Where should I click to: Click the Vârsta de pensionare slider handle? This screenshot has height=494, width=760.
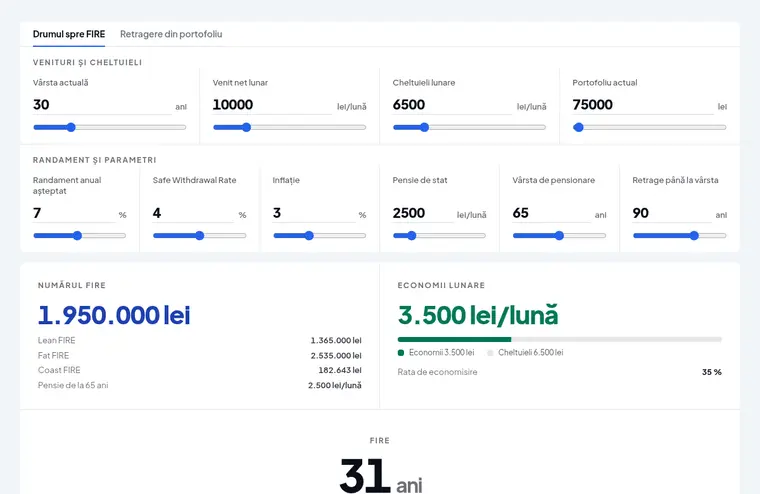point(559,236)
